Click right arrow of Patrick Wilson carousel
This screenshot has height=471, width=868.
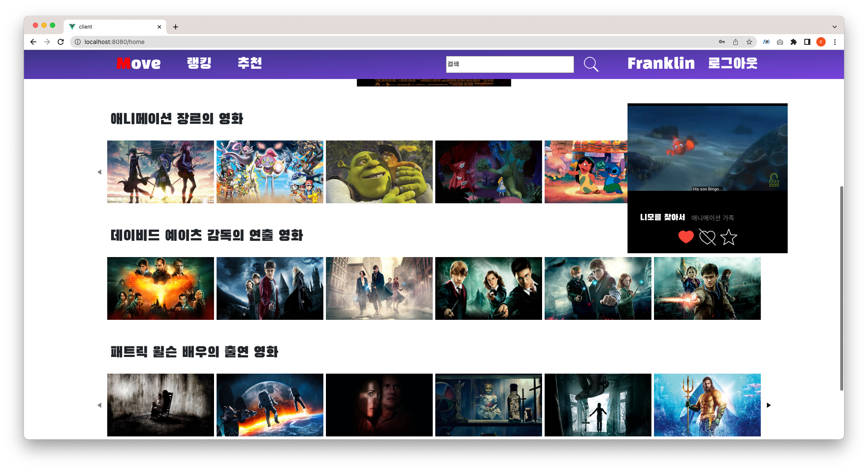768,405
